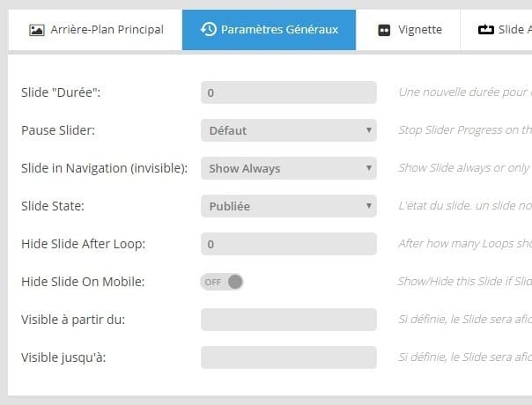Open the Pause Slider dropdown

[x=289, y=130]
